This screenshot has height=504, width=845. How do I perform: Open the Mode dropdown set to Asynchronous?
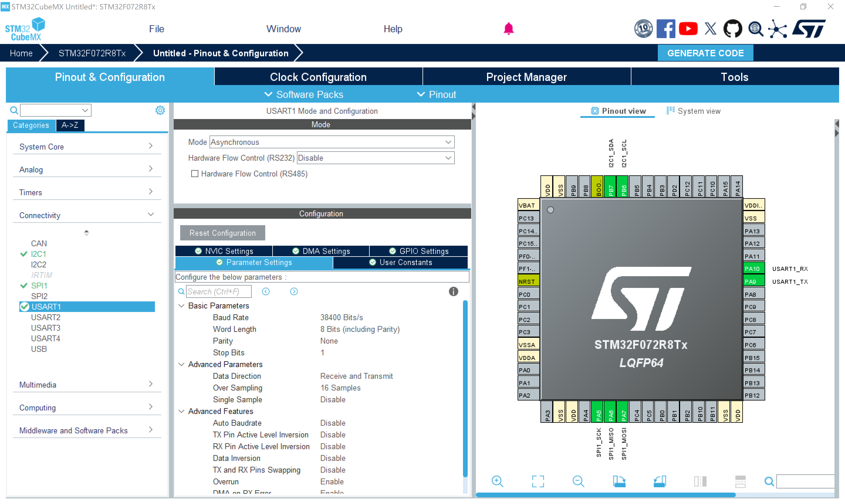pos(449,142)
